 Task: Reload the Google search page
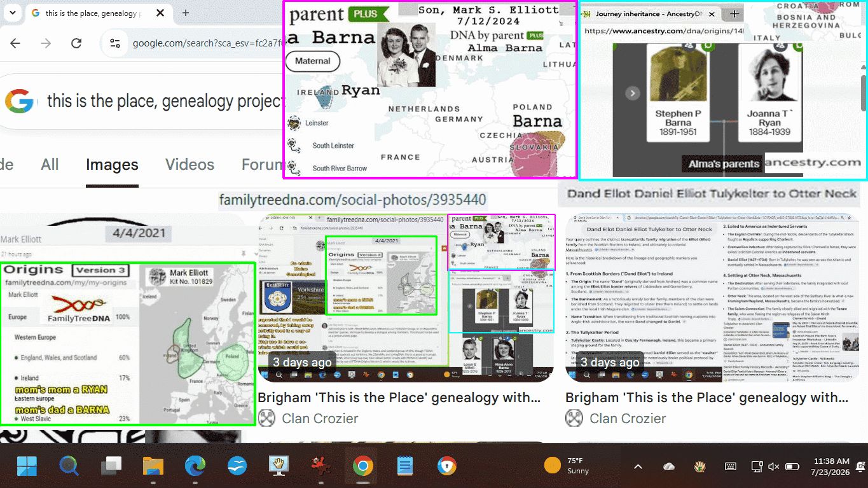76,43
